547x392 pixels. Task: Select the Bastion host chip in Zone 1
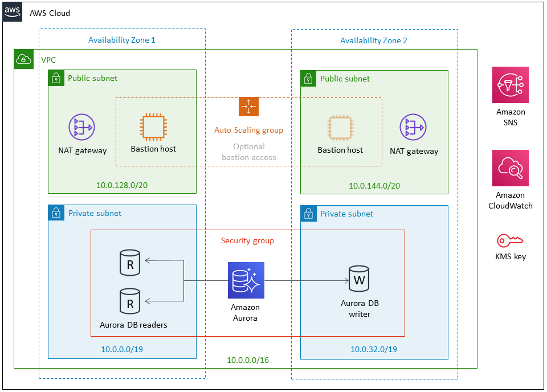click(153, 126)
